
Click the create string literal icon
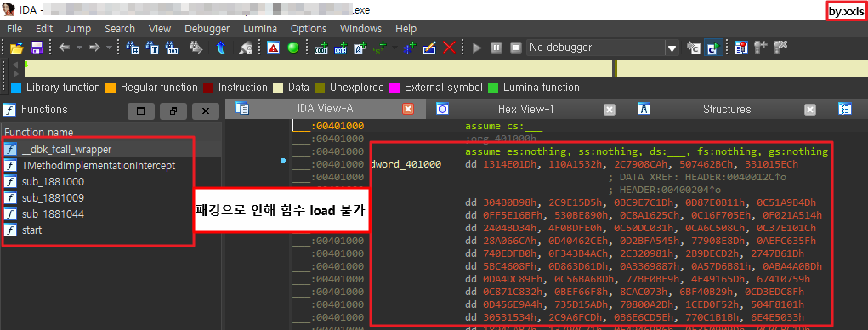(360, 48)
